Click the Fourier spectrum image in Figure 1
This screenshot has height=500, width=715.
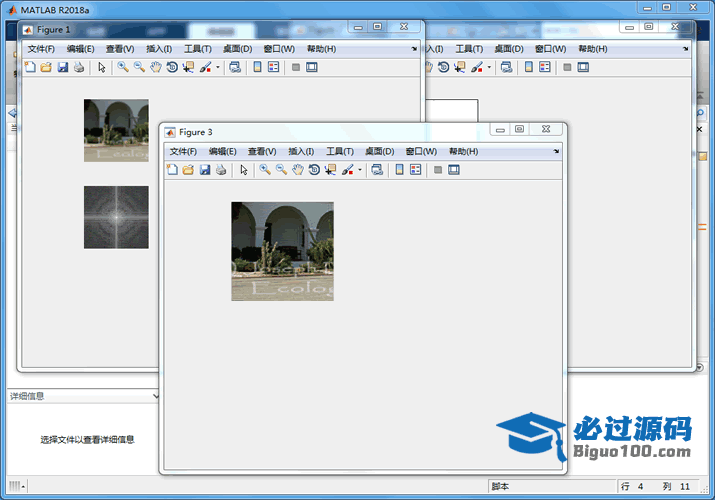click(x=116, y=217)
